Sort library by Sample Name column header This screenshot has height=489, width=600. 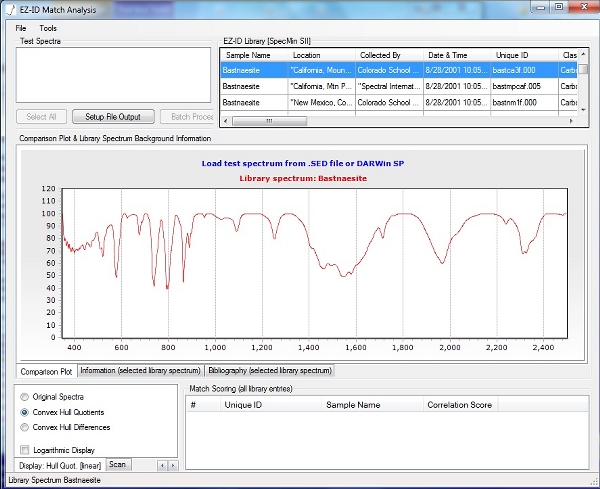(249, 55)
